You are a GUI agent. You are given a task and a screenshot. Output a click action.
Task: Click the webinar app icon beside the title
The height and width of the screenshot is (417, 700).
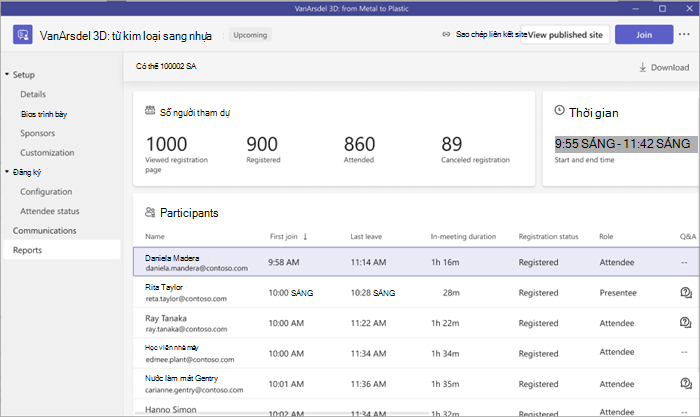pos(22,34)
